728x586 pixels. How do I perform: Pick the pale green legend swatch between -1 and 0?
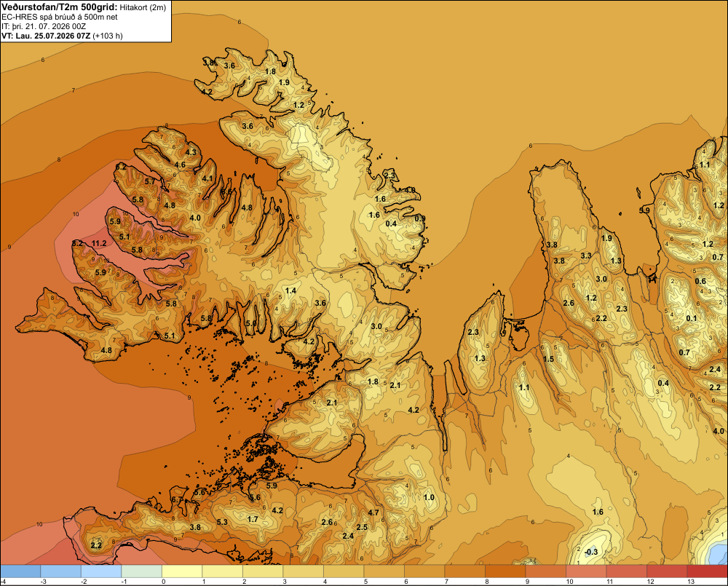(142, 571)
